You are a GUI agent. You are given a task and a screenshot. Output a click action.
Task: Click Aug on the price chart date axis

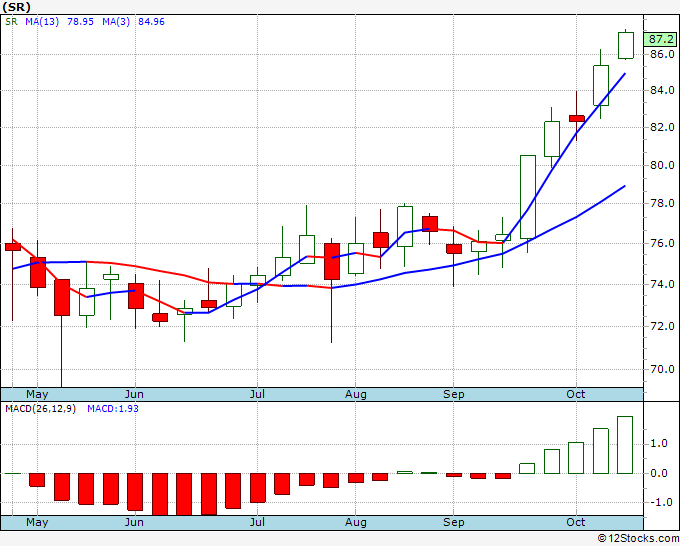click(356, 395)
